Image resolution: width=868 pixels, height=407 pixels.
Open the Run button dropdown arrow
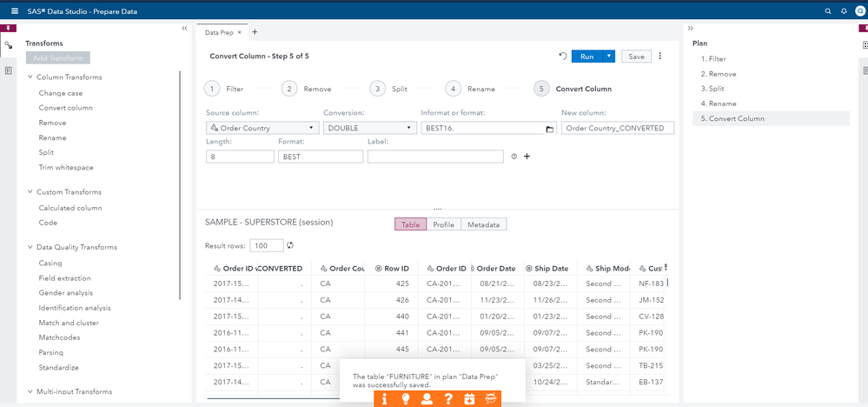click(610, 57)
